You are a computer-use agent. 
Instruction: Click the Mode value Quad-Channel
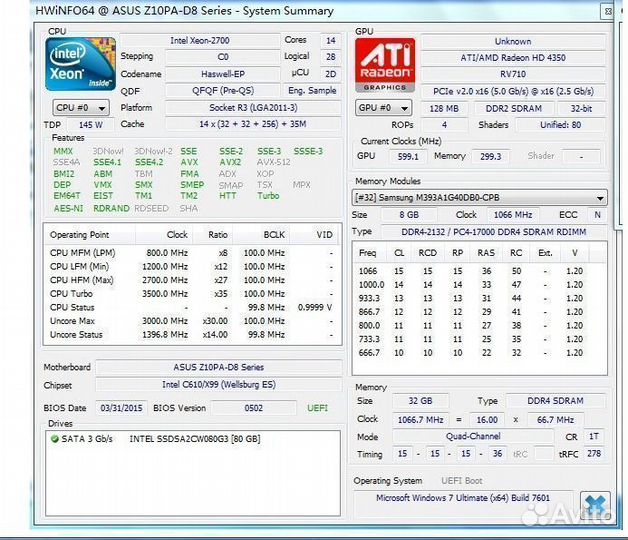tap(473, 436)
